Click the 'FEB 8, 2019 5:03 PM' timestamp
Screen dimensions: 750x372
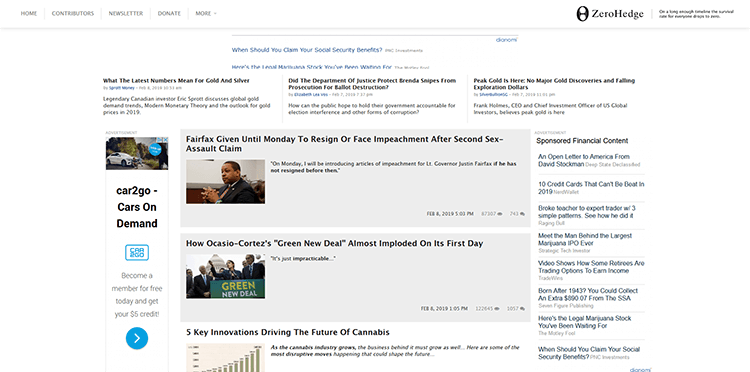coord(450,214)
